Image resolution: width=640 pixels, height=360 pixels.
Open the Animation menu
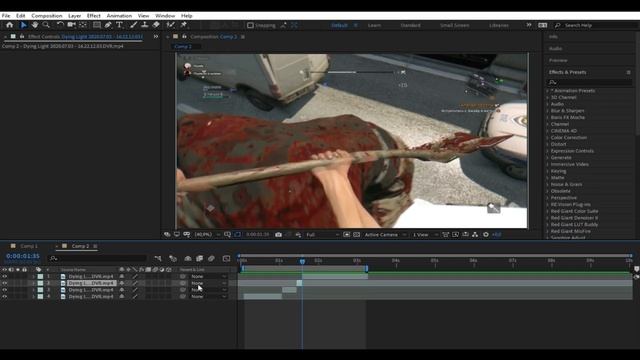coord(119,16)
